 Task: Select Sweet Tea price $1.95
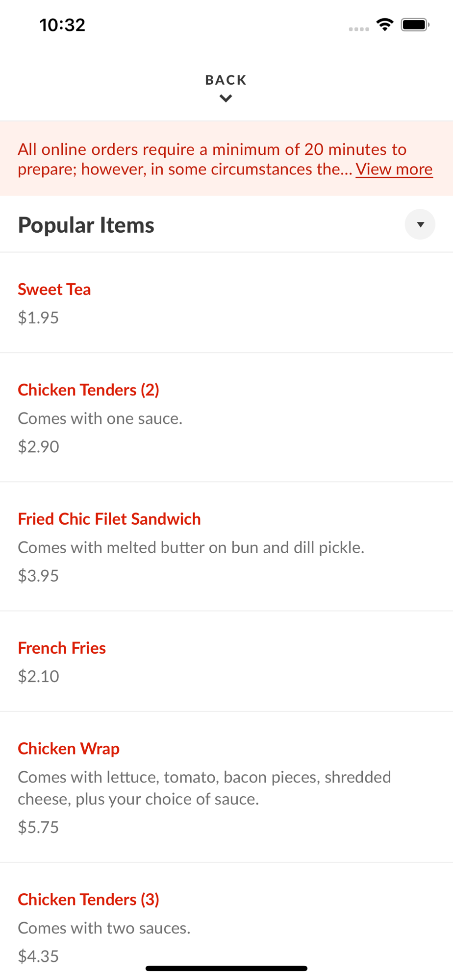[38, 318]
